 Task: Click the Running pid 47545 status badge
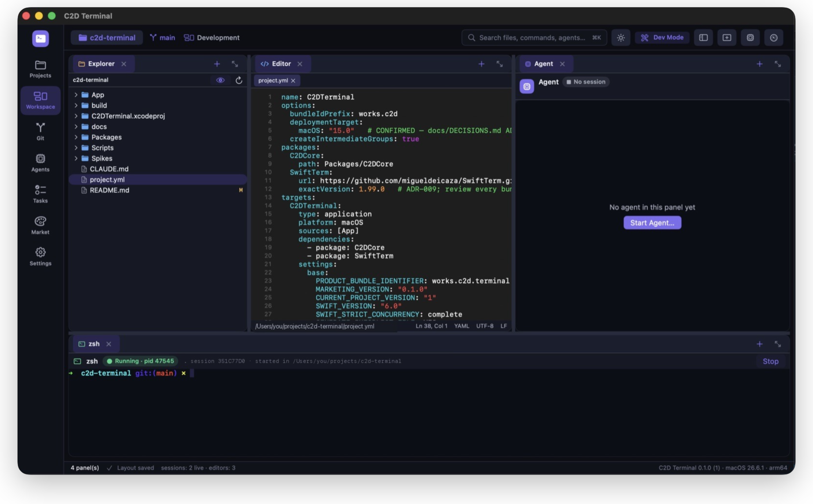pos(140,361)
